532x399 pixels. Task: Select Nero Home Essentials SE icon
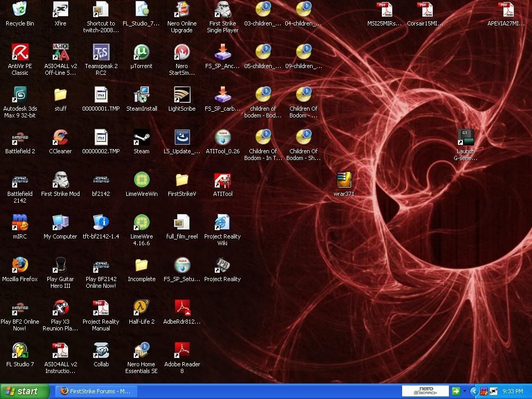click(141, 350)
